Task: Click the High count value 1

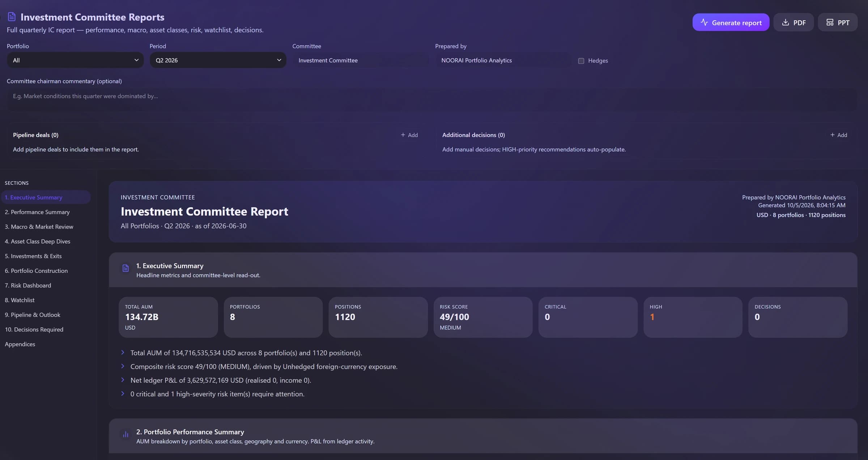Action: [x=652, y=317]
